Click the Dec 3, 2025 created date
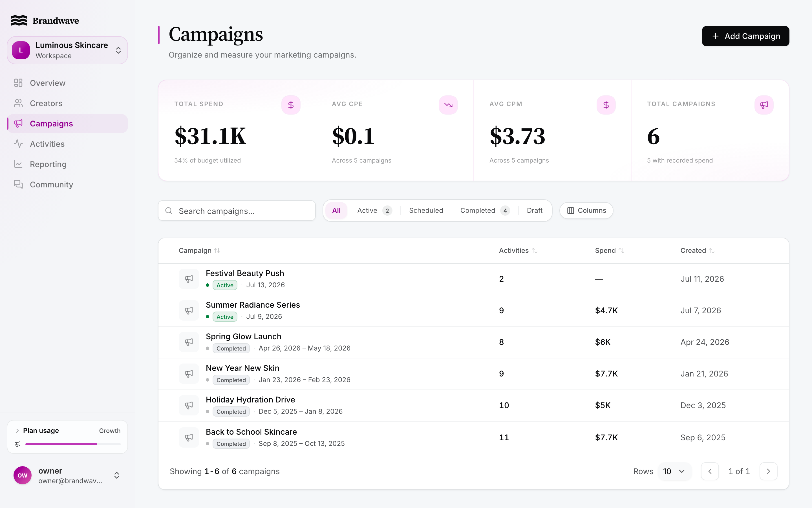 (703, 405)
